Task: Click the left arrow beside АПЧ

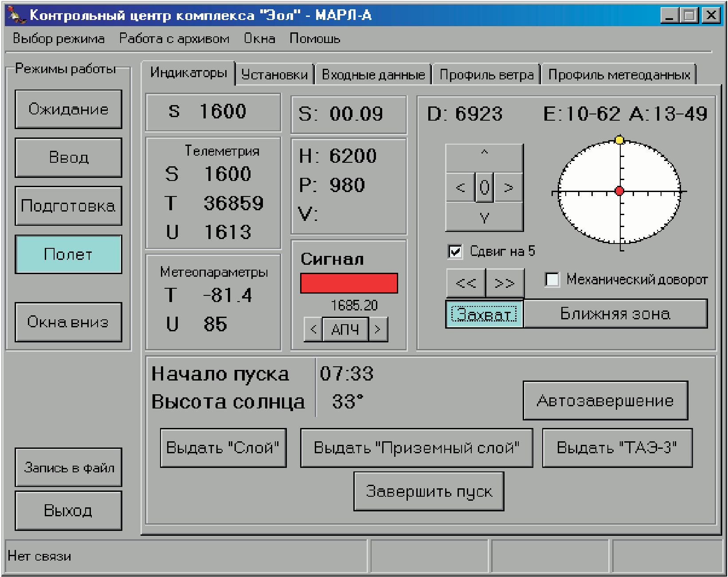Action: click(x=313, y=330)
